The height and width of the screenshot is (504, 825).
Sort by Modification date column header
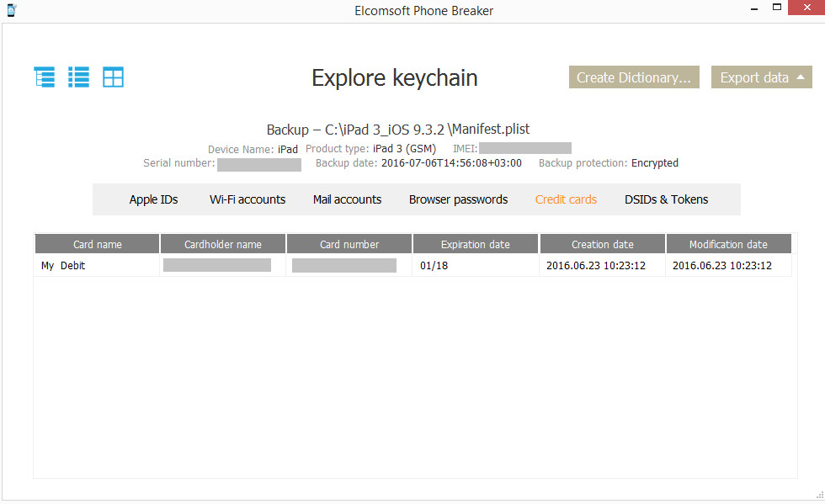click(729, 244)
